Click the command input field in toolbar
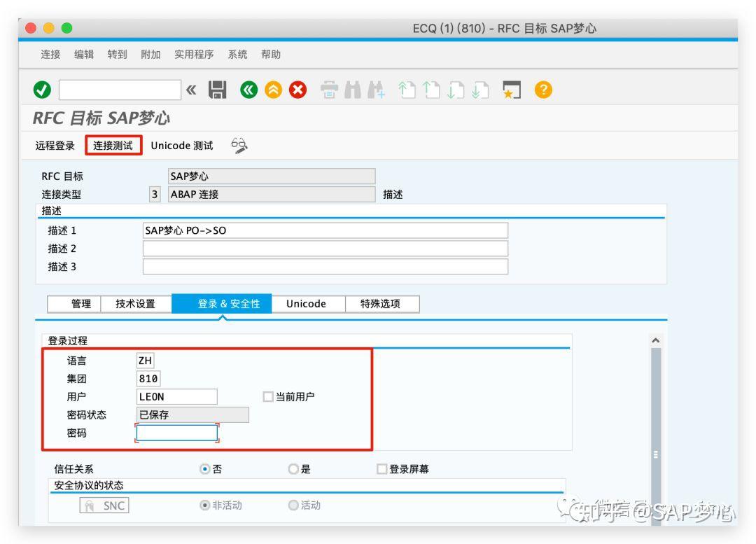 pos(120,90)
